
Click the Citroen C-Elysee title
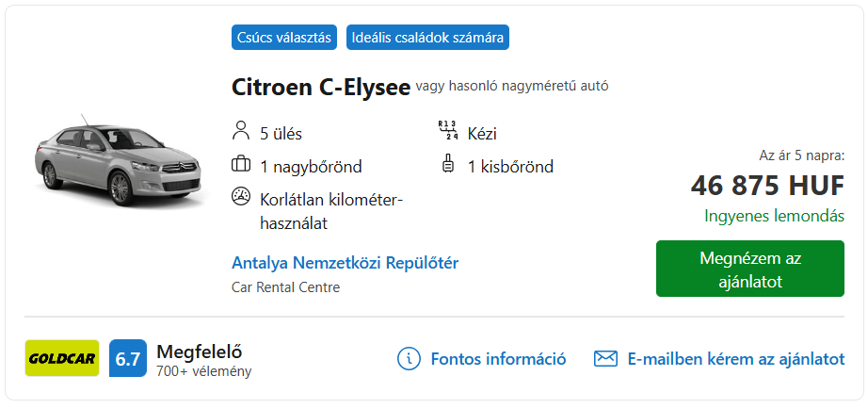coord(321,87)
